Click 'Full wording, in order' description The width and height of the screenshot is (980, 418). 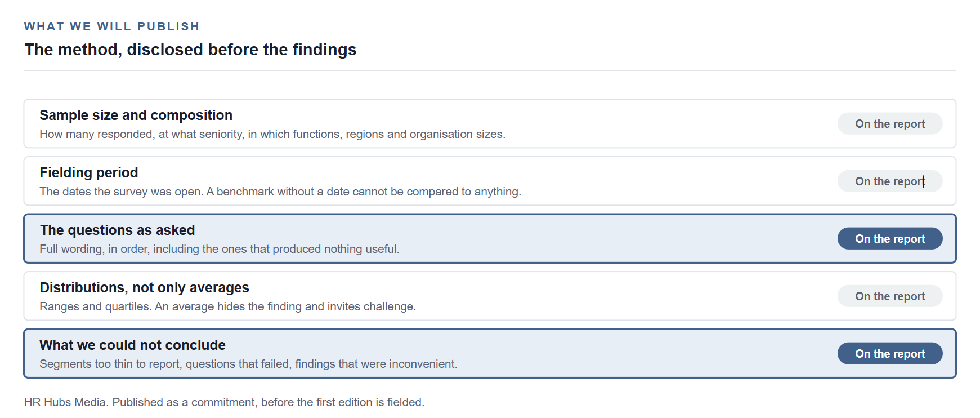coord(220,250)
